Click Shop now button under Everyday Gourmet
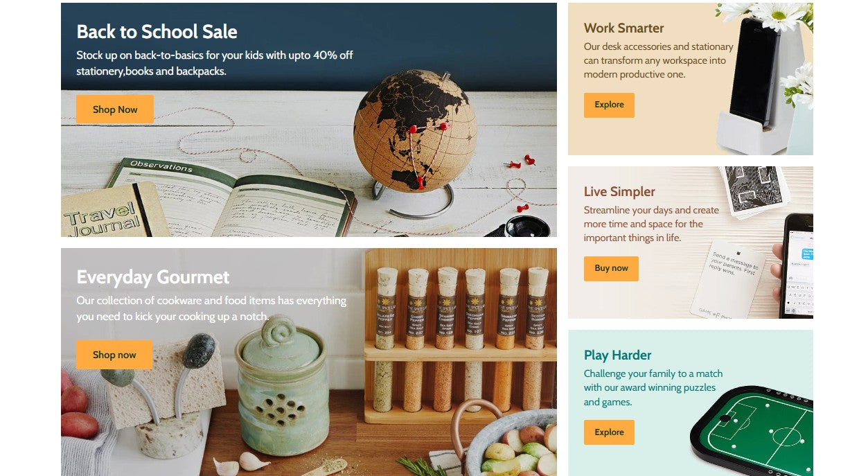This screenshot has width=868, height=476. pyautogui.click(x=114, y=355)
